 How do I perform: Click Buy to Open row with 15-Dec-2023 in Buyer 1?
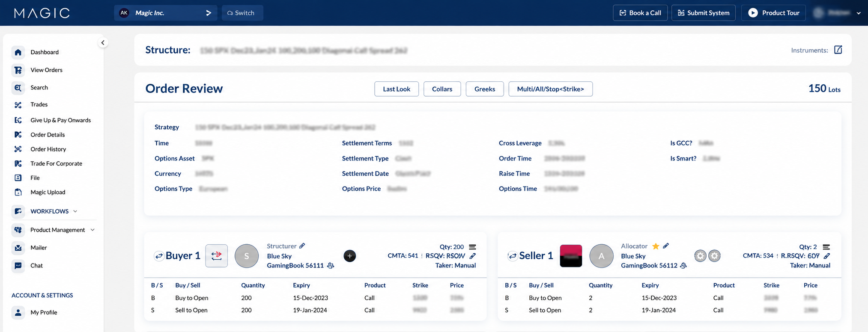pyautogui.click(x=315, y=298)
